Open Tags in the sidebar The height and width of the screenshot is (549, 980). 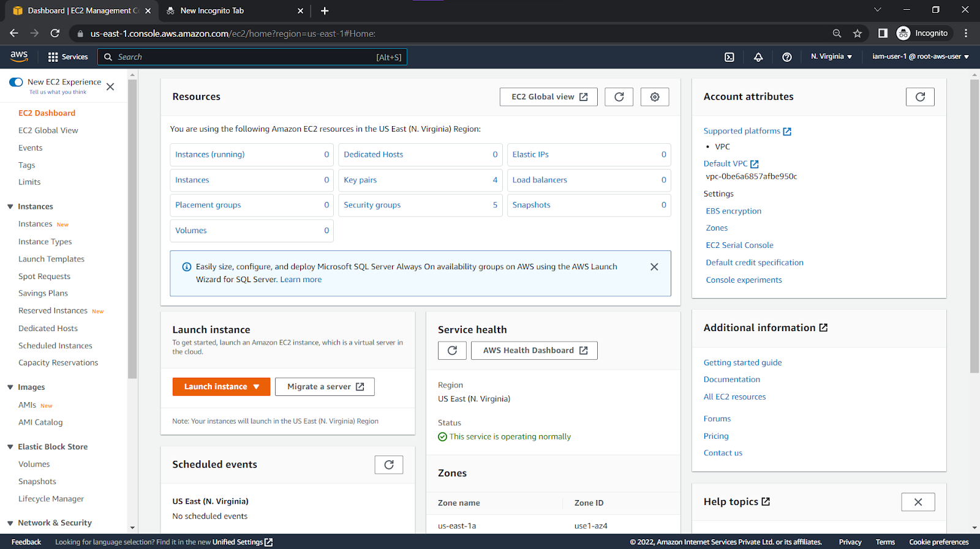click(27, 165)
